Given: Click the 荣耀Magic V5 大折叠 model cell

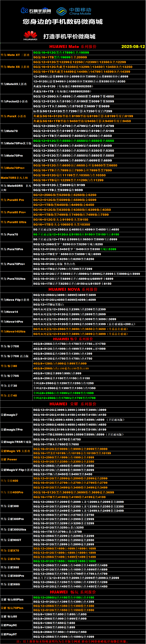Looking at the screenshot, I should 16,451.
